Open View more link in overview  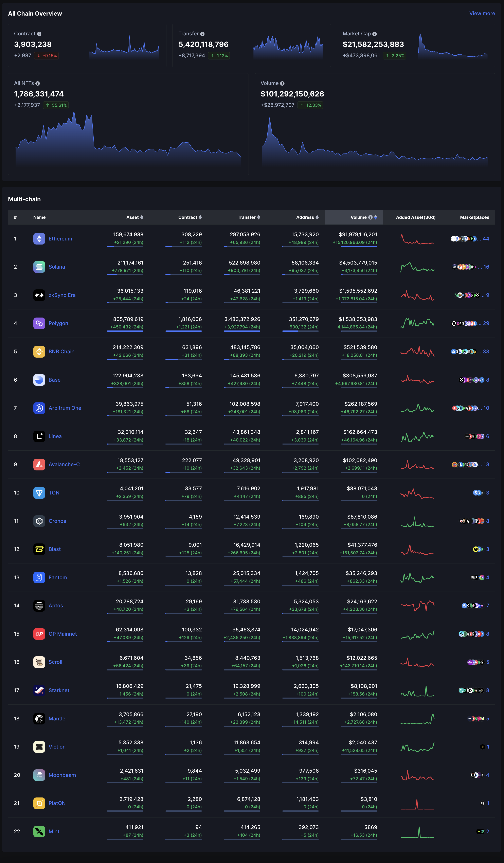click(x=482, y=13)
